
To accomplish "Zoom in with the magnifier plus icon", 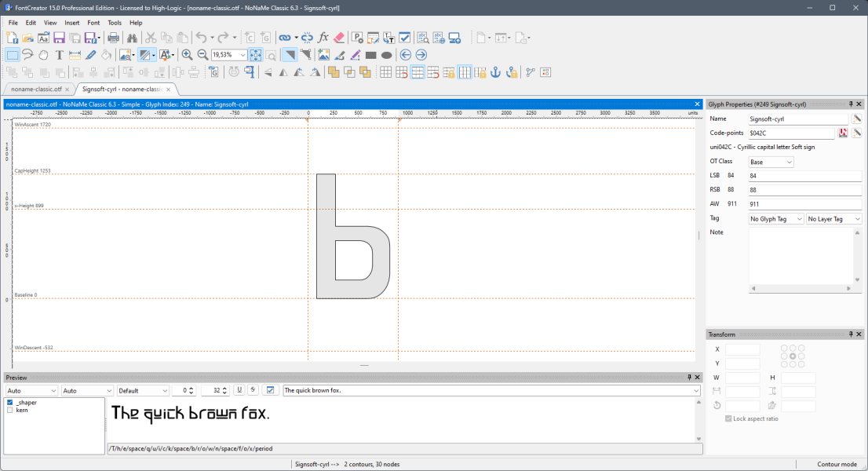I will point(187,55).
